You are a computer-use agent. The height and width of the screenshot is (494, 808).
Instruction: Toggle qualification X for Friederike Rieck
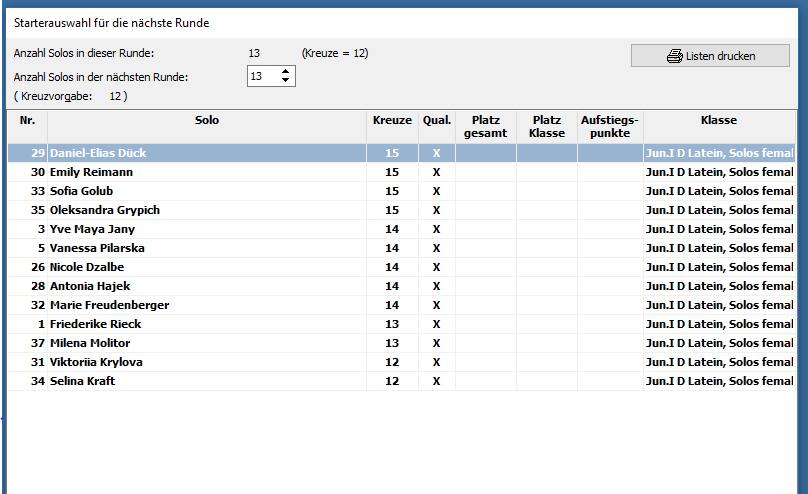click(436, 324)
